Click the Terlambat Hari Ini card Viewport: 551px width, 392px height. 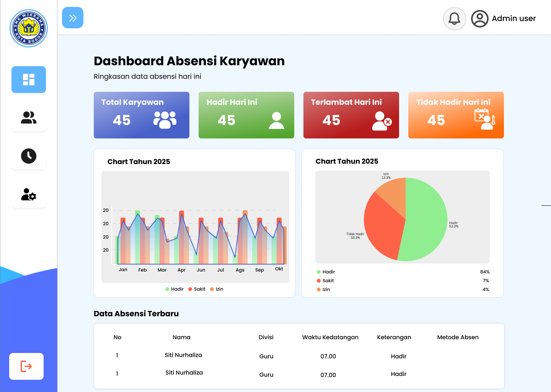[351, 115]
